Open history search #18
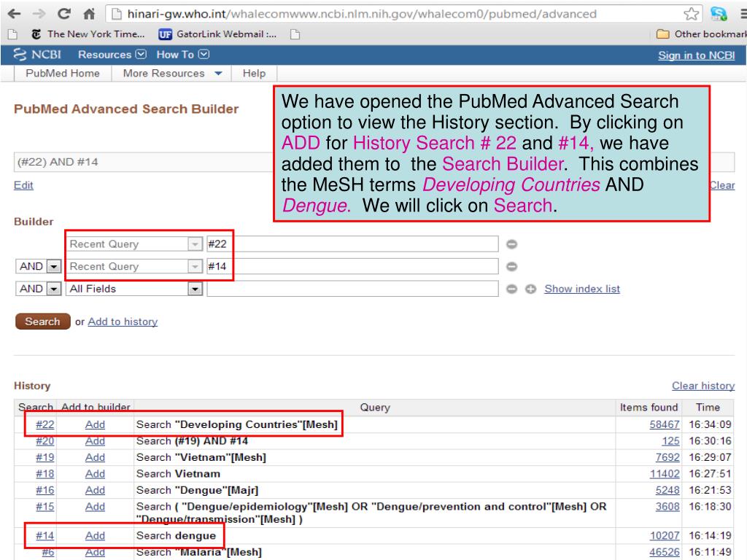The image size is (747, 560). tap(44, 474)
